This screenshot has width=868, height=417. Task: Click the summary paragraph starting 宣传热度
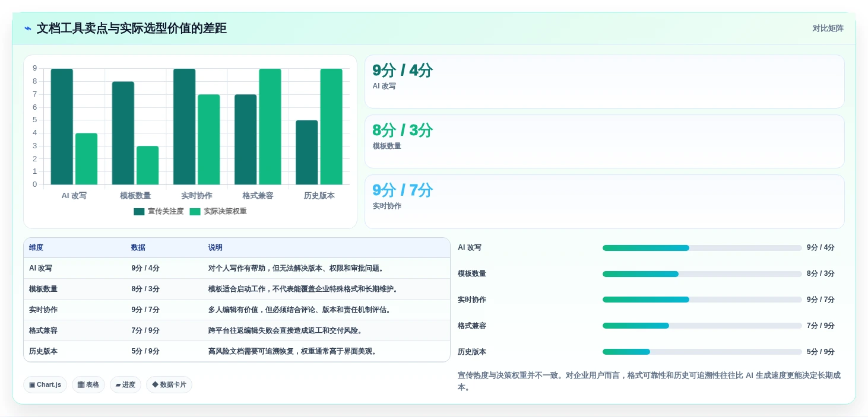[649, 381]
